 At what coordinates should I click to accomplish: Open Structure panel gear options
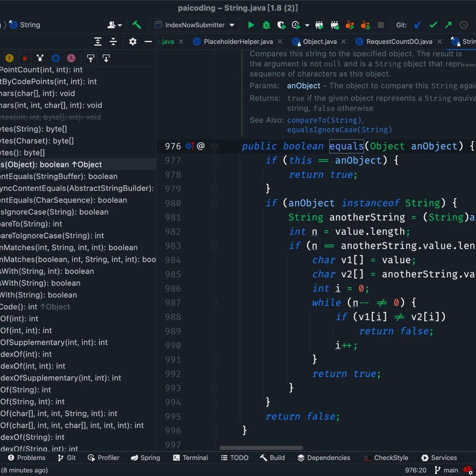(x=133, y=42)
